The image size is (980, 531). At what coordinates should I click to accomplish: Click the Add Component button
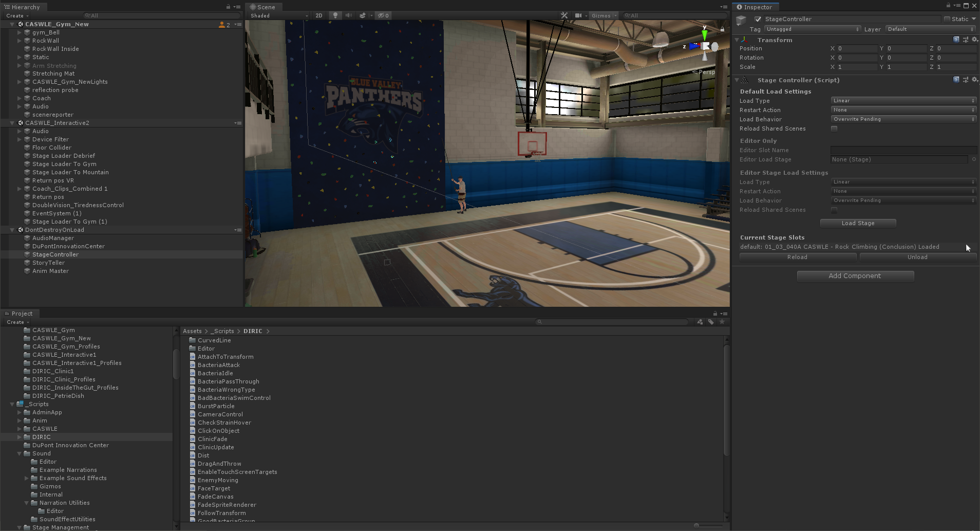tap(855, 276)
